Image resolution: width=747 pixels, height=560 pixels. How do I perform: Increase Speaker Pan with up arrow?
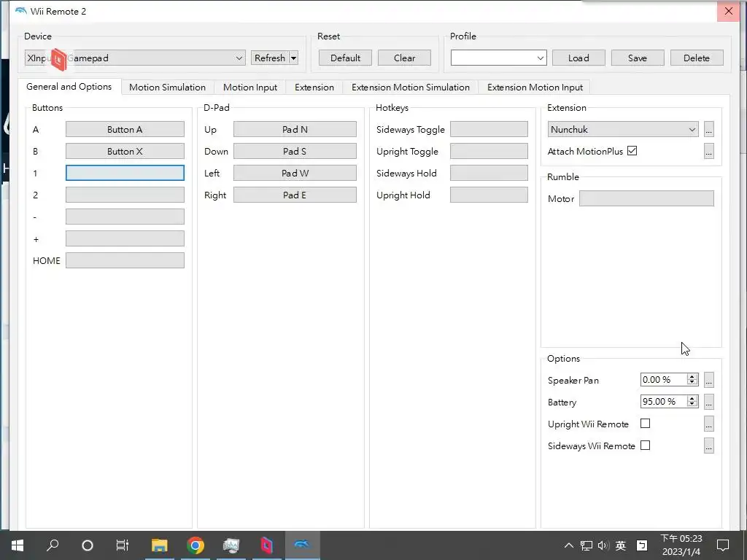[692, 377]
